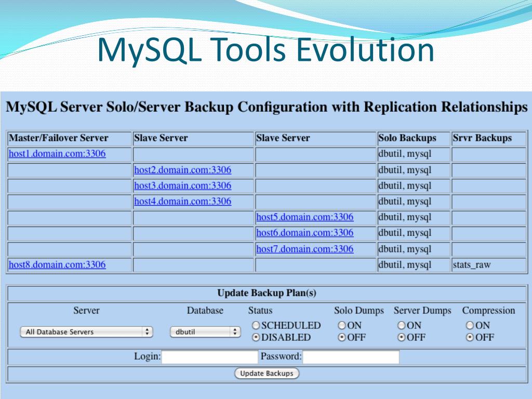Click the Status column label

[x=260, y=311]
